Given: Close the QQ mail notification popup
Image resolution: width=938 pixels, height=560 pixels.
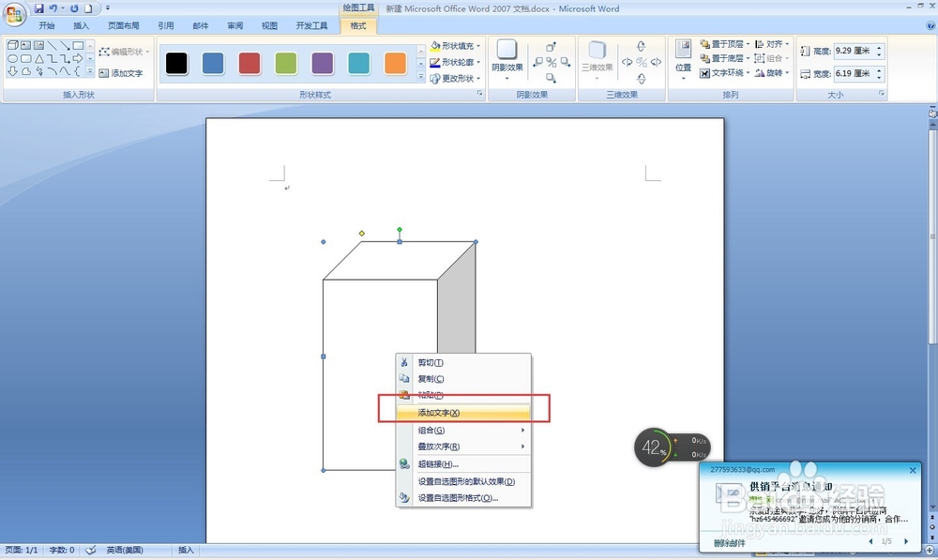Looking at the screenshot, I should (913, 470).
